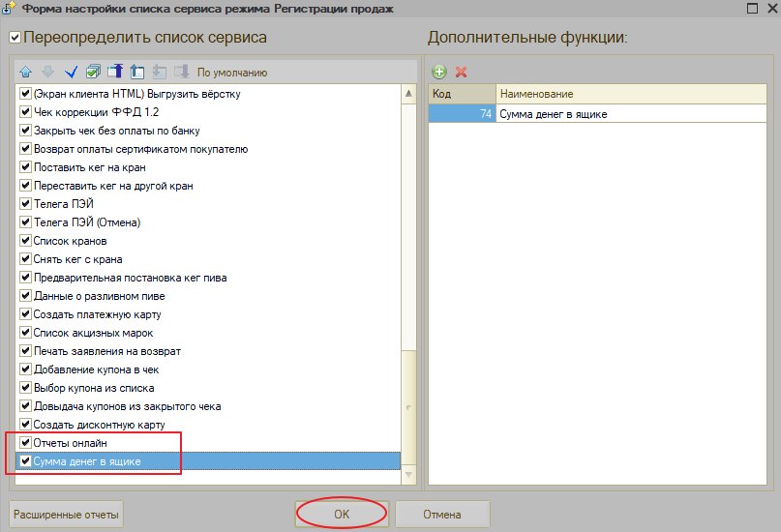Confirm settings with the OK button
Viewport: 781px width, 532px height.
coord(342,514)
